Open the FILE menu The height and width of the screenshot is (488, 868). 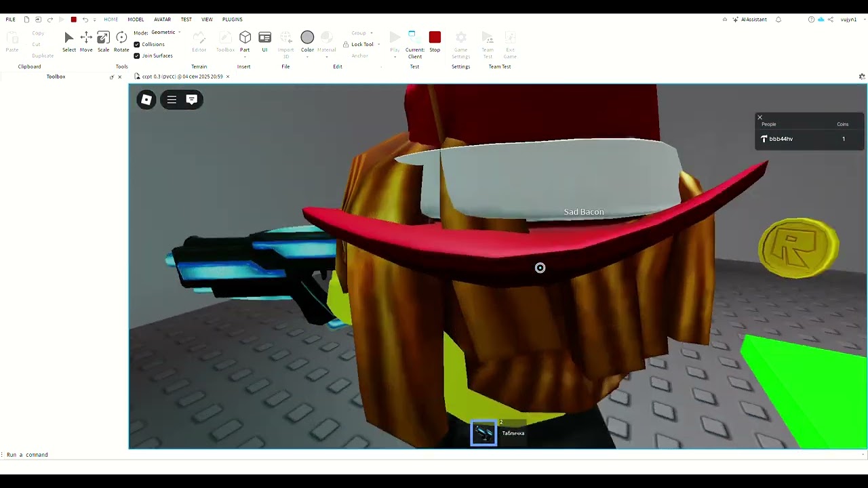click(x=11, y=20)
